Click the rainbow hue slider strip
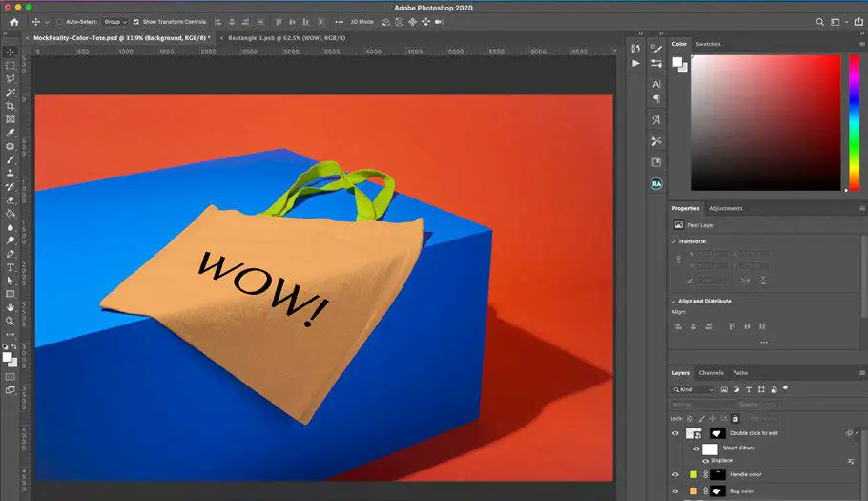868x501 pixels. (x=855, y=123)
